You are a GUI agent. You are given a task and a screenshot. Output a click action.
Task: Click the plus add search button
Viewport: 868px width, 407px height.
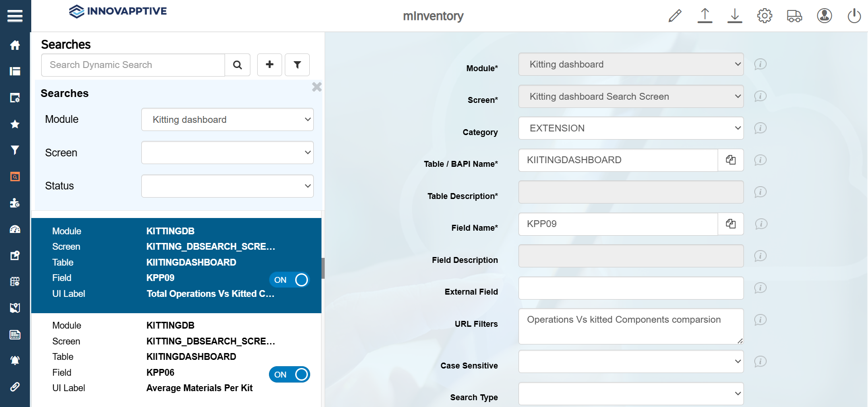coord(269,65)
